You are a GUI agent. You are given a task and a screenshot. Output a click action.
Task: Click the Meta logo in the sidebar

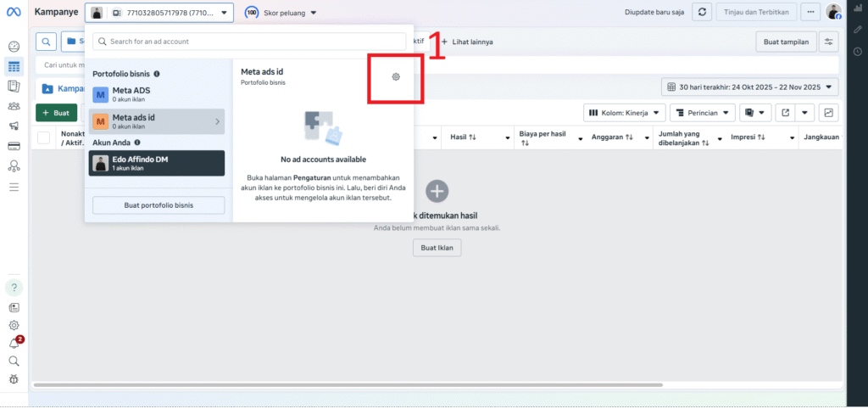coord(14,13)
